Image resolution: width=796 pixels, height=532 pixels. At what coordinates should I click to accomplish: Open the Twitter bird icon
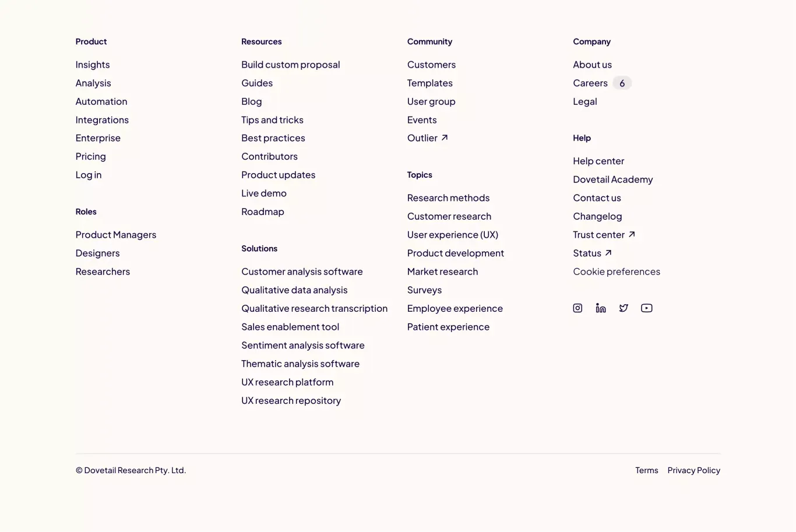point(624,308)
